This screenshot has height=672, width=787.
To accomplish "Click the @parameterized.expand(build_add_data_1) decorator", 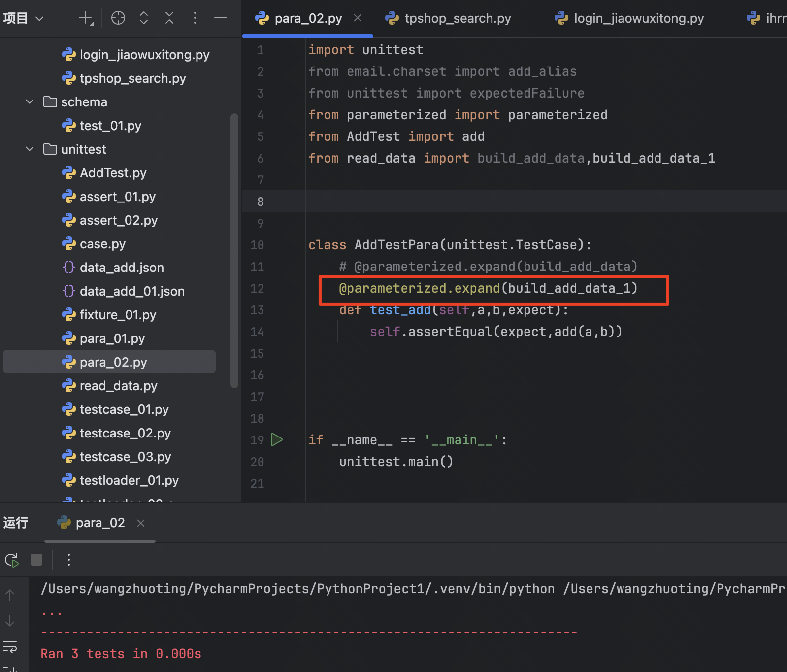I will tap(488, 288).
